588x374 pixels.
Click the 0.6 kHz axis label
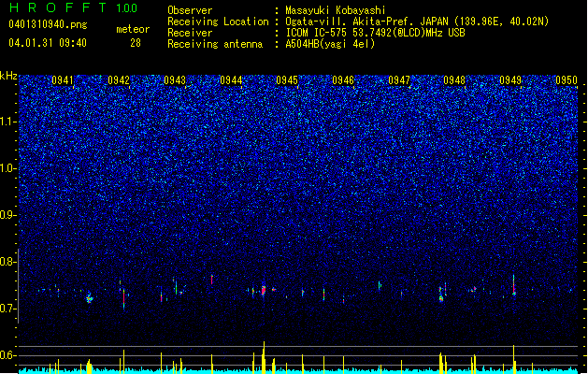coord(8,355)
